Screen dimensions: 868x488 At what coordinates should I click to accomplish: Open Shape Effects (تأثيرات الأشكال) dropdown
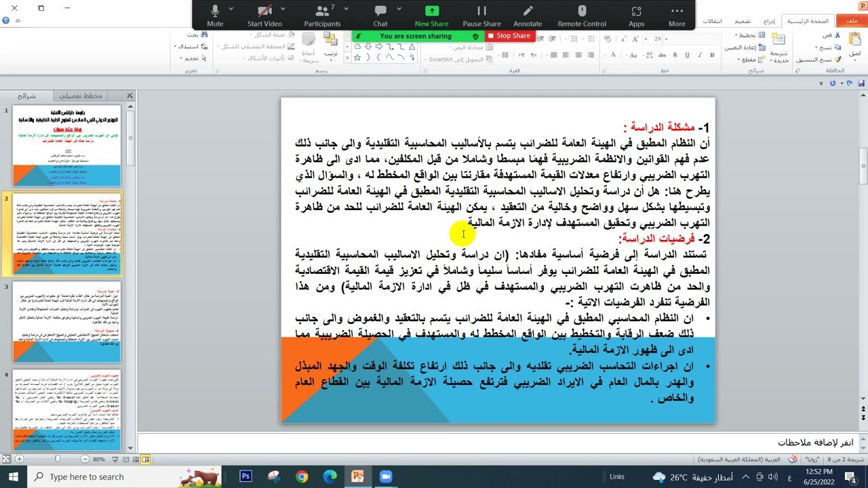tap(244, 58)
